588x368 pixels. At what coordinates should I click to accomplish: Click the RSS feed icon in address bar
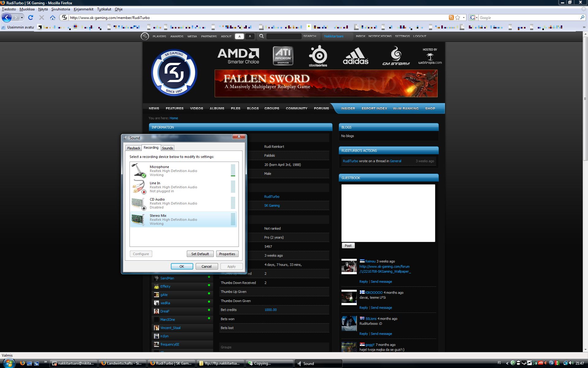point(451,17)
